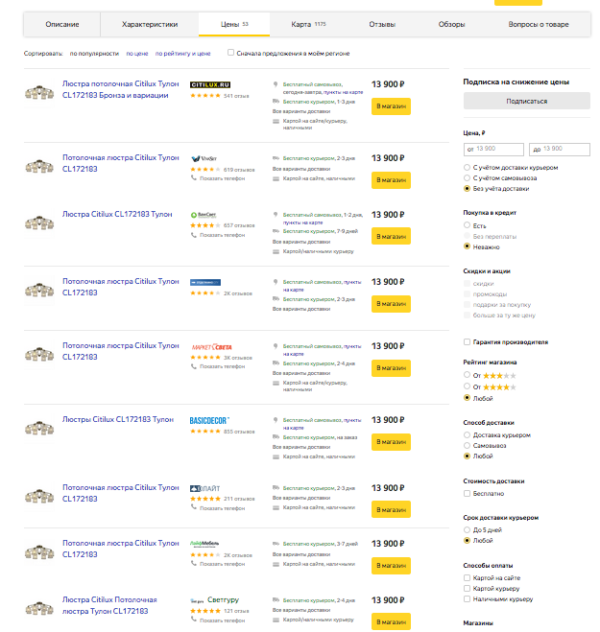
Task: Check Наличными курьеру payment method
Action: click(467, 599)
